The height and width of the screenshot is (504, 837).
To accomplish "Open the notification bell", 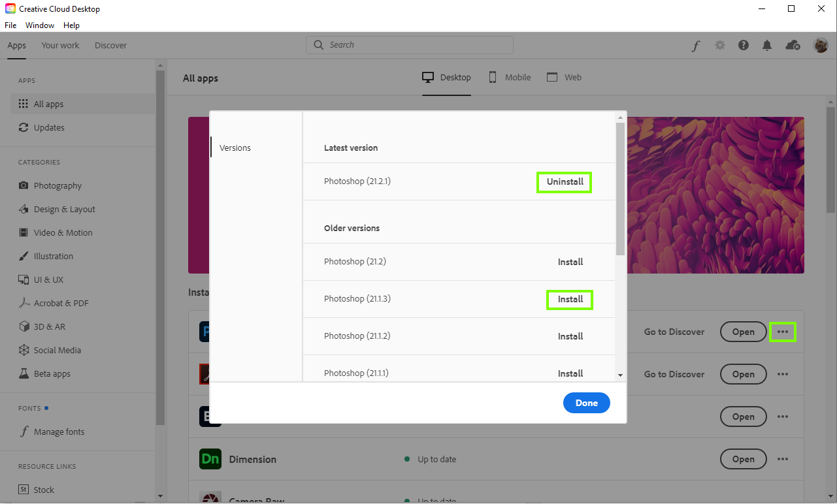I will [x=767, y=44].
